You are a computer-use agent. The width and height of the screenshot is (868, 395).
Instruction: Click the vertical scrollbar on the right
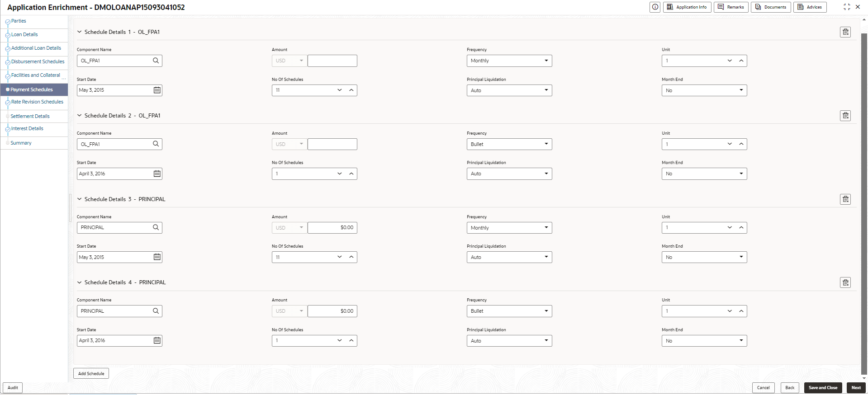[864, 199]
